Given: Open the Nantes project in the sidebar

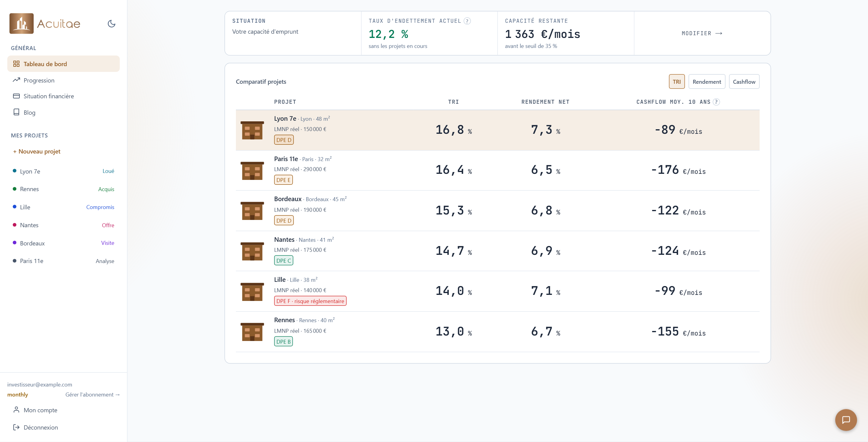Looking at the screenshot, I should [x=63, y=225].
